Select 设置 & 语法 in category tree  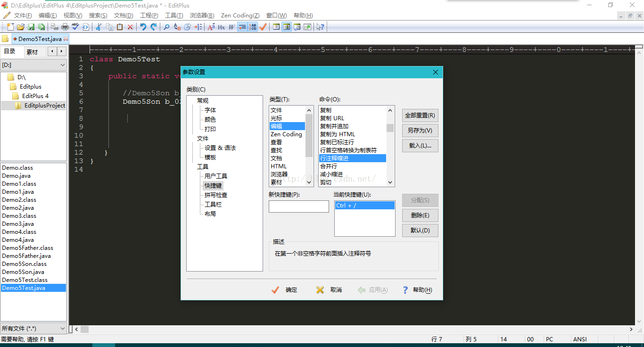[220, 148]
